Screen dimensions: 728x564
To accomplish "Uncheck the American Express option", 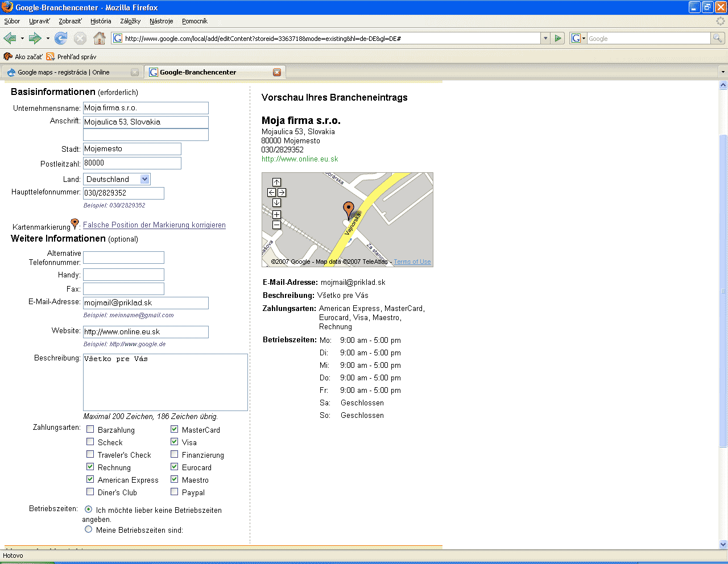I will [90, 479].
